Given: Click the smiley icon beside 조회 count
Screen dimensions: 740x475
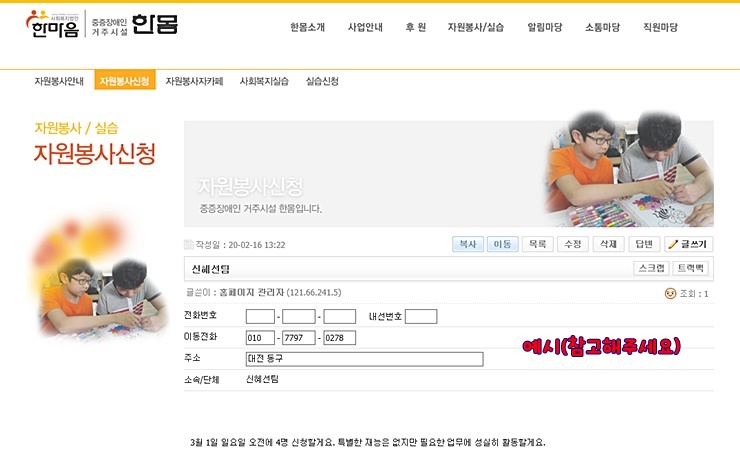Looking at the screenshot, I should (670, 294).
